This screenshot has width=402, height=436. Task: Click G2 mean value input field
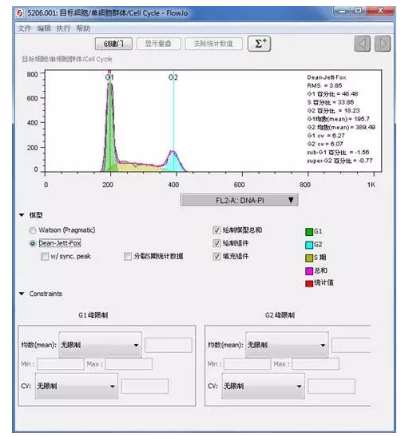pos(351,345)
